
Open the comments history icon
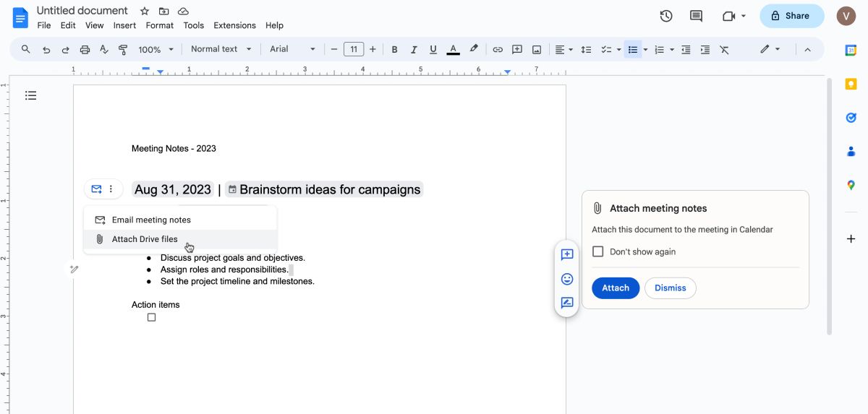pyautogui.click(x=696, y=16)
